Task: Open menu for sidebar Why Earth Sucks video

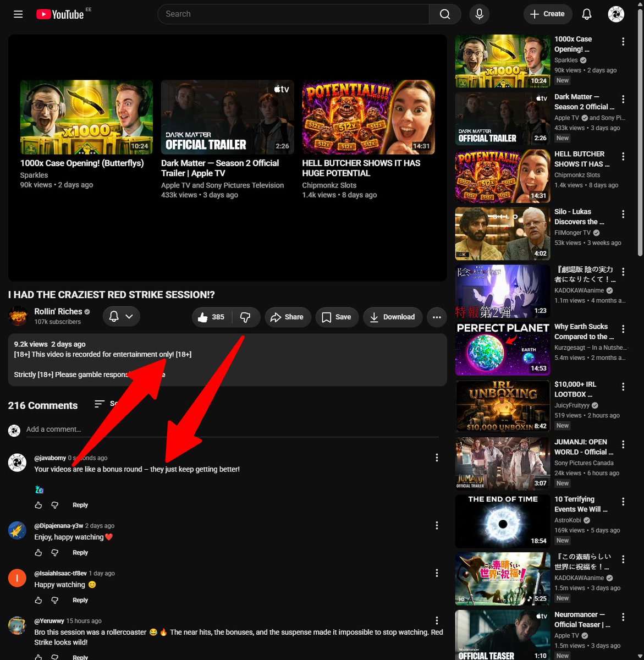Action: pyautogui.click(x=623, y=329)
